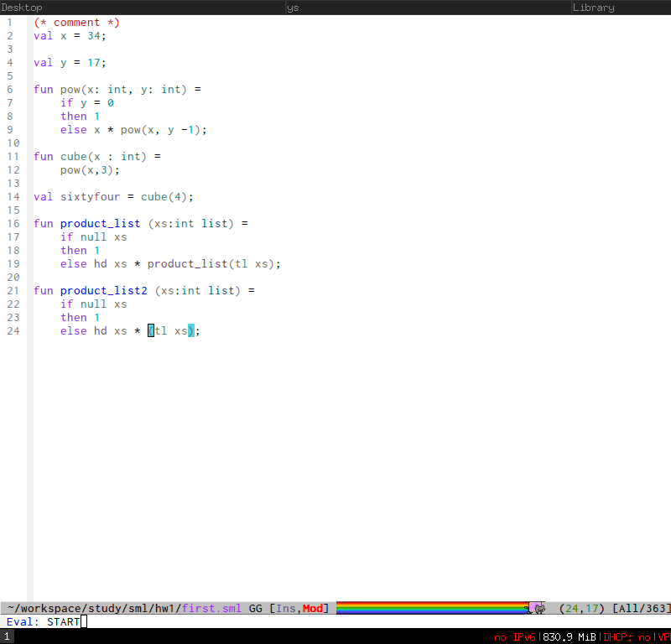Toggle the "Mod" modified-buffer indicator
671x644 pixels.
pyautogui.click(x=313, y=608)
